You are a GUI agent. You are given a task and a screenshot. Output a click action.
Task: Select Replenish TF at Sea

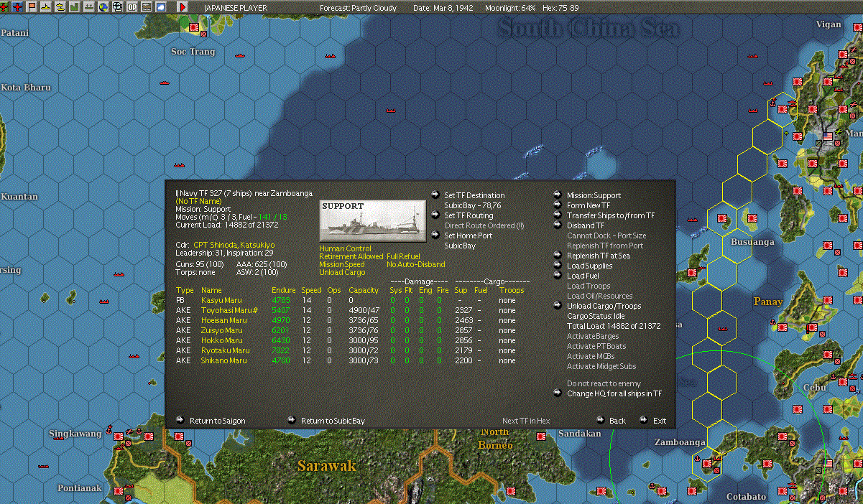pos(599,255)
